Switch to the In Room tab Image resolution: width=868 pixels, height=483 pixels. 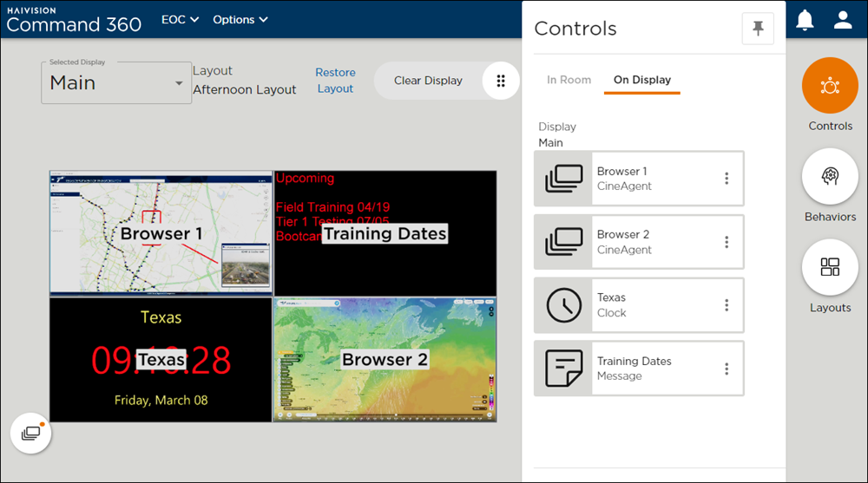pos(569,80)
